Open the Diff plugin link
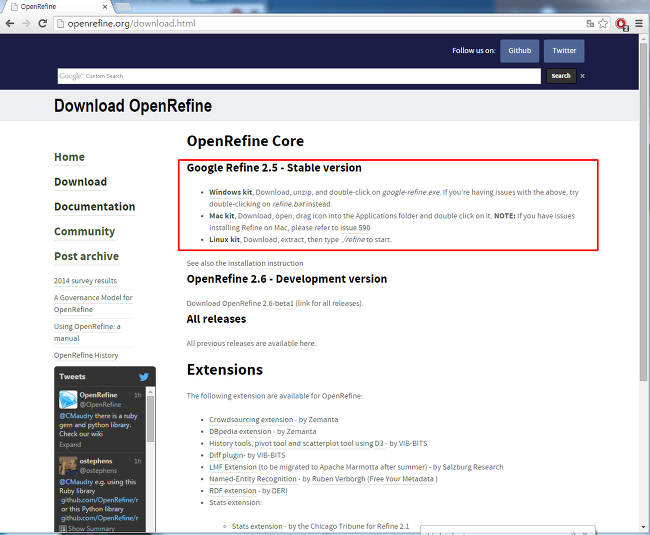Viewport: 650px width, 535px height. tap(226, 455)
